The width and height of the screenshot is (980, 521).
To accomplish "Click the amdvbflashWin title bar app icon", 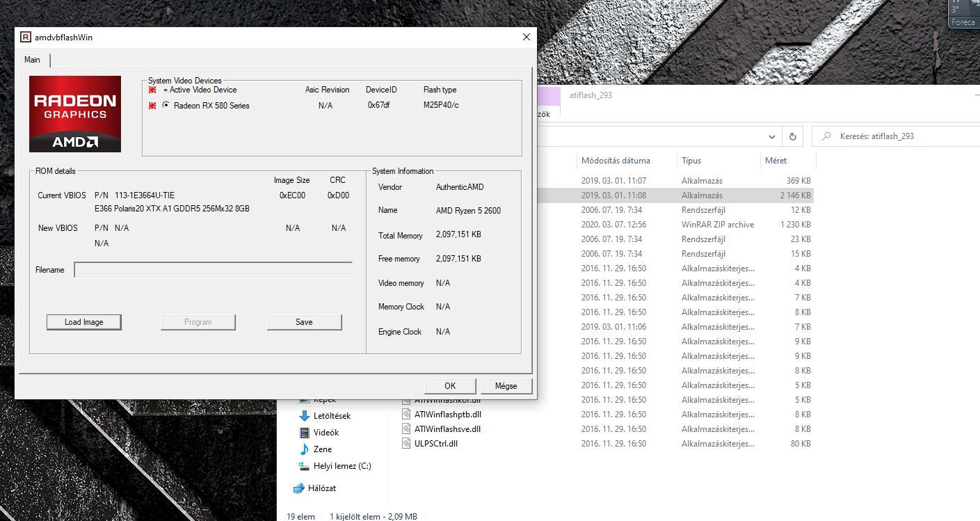I will point(25,38).
